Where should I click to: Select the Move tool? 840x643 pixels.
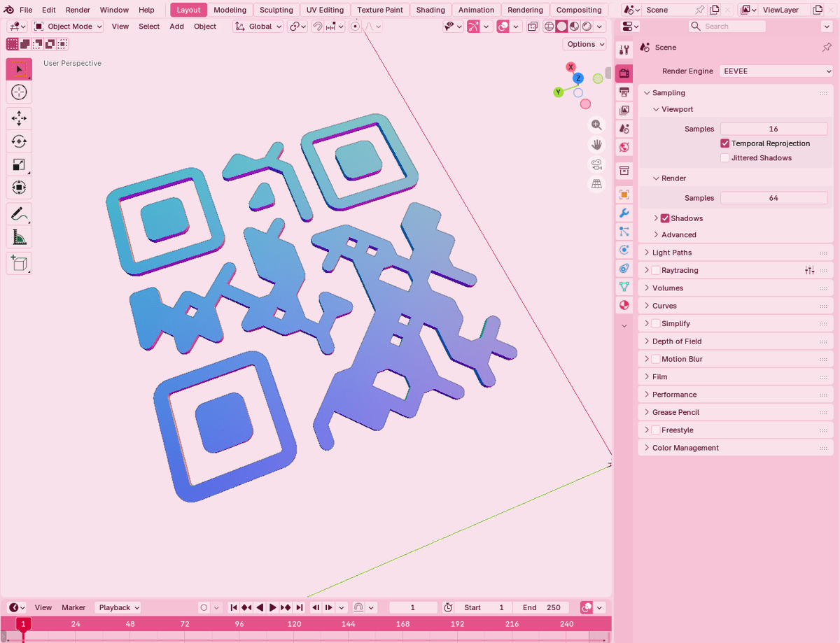pyautogui.click(x=19, y=119)
